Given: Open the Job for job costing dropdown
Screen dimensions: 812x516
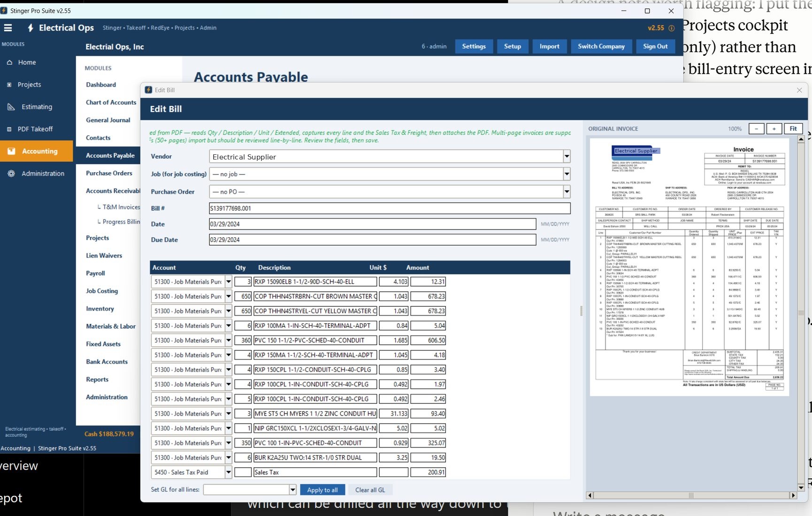Looking at the screenshot, I should (x=567, y=174).
